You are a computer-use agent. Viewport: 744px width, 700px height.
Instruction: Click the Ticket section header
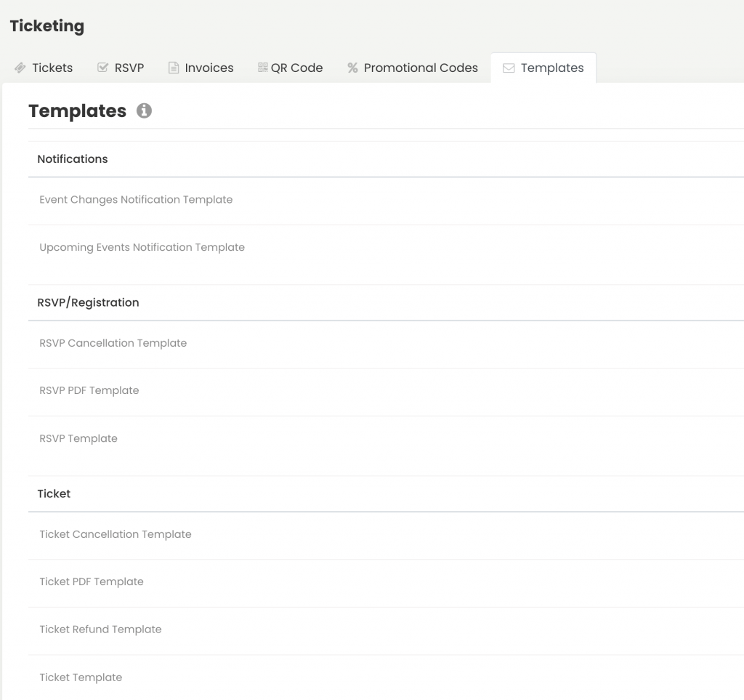[x=54, y=494]
